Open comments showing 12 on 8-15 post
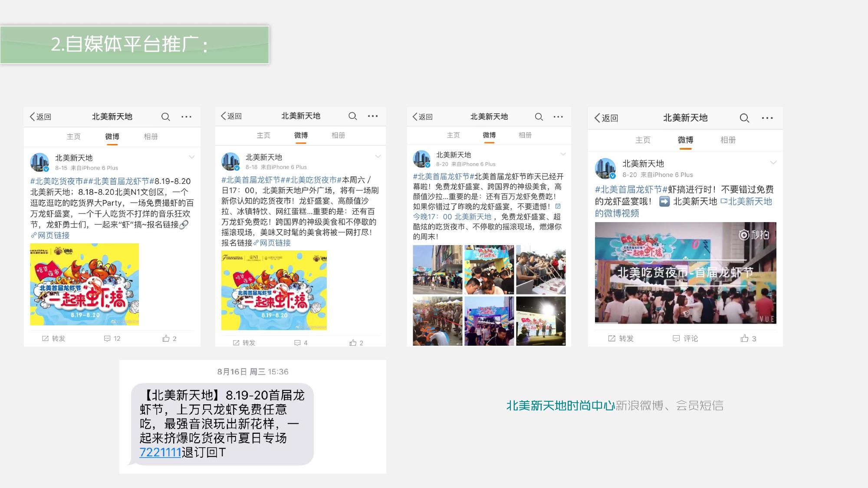868x488 pixels. point(112,338)
